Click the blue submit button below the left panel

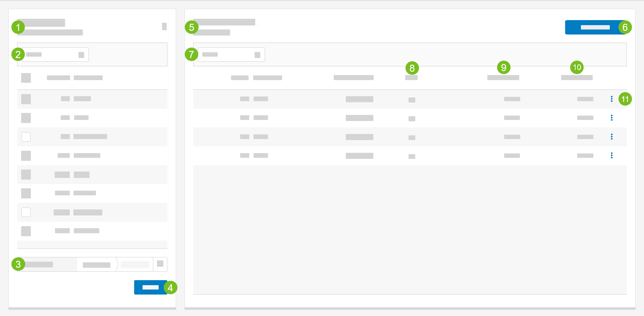click(x=150, y=287)
